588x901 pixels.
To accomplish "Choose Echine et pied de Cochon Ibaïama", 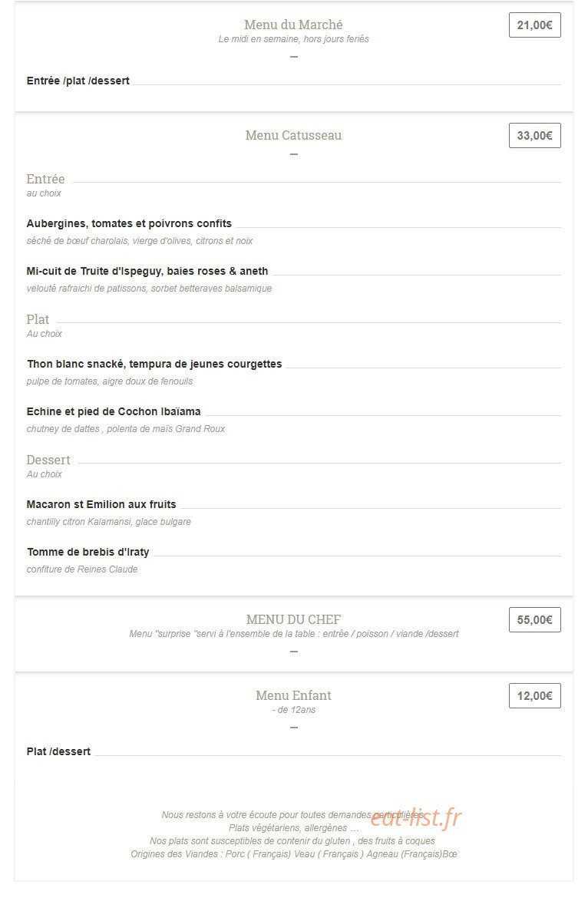I will (x=114, y=411).
